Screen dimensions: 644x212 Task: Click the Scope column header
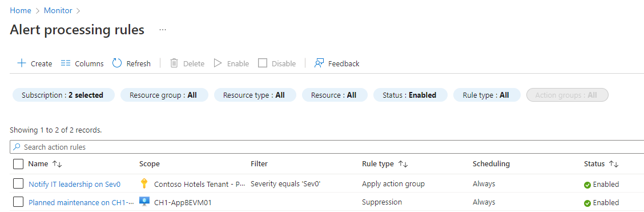(150, 164)
